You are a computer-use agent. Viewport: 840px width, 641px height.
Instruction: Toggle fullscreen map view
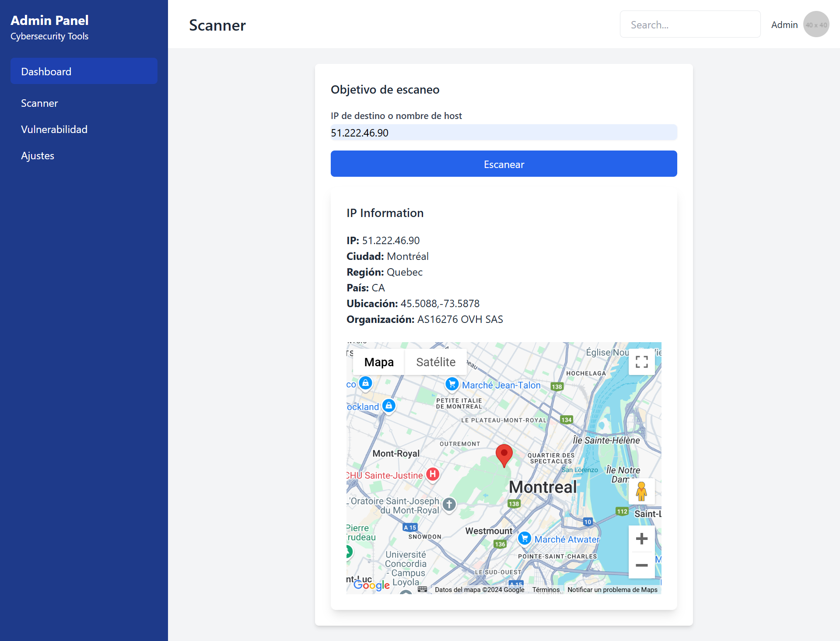[x=641, y=362]
